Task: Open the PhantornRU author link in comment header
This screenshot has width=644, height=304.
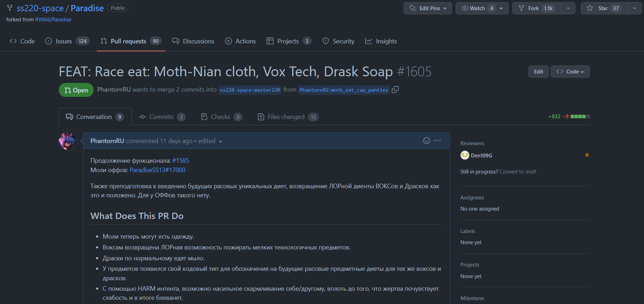Action: (107, 141)
